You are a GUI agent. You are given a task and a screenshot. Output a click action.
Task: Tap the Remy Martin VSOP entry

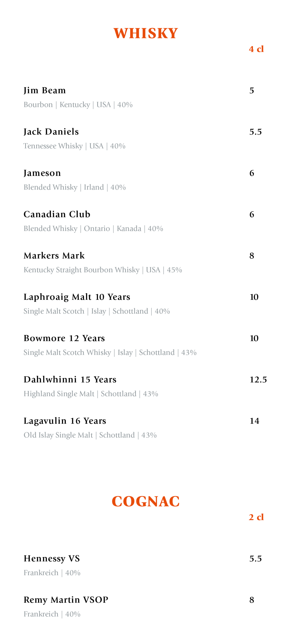pyautogui.click(x=66, y=599)
